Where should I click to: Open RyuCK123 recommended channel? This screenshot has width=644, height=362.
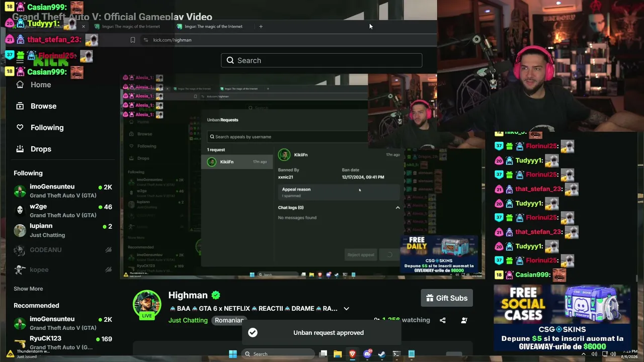click(x=63, y=343)
